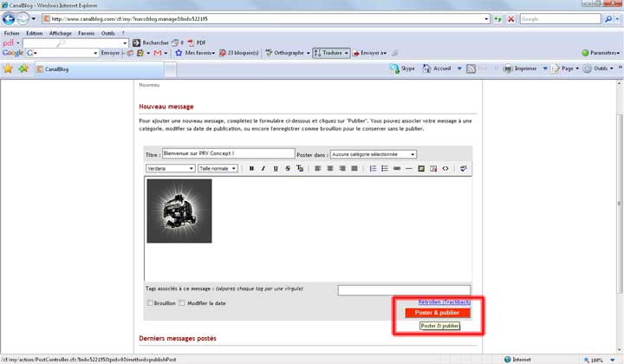
Task: Open the Aucune catégorie sélectionnée dropdown
Action: 374,154
